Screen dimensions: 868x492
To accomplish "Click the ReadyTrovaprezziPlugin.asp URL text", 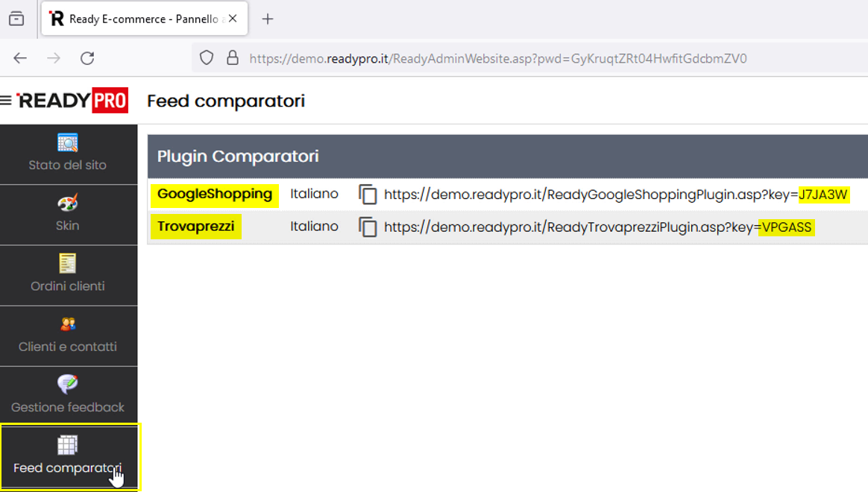I will [598, 227].
